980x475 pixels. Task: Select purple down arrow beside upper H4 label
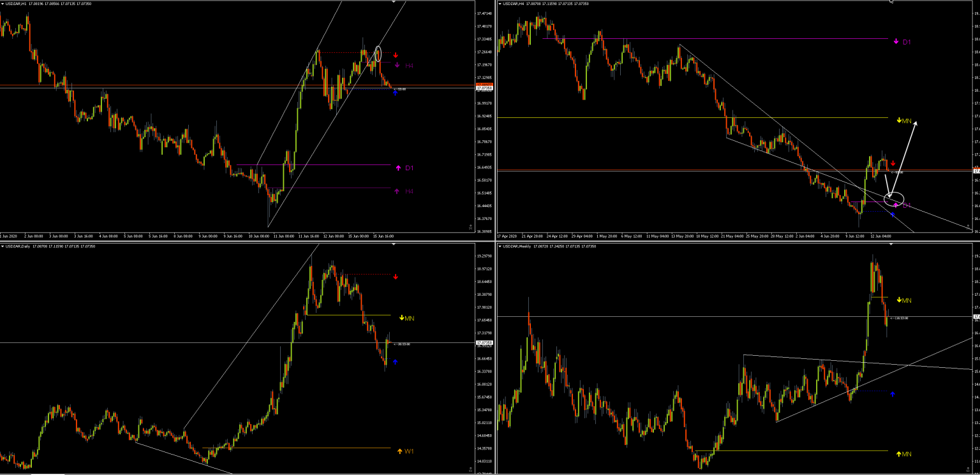397,65
